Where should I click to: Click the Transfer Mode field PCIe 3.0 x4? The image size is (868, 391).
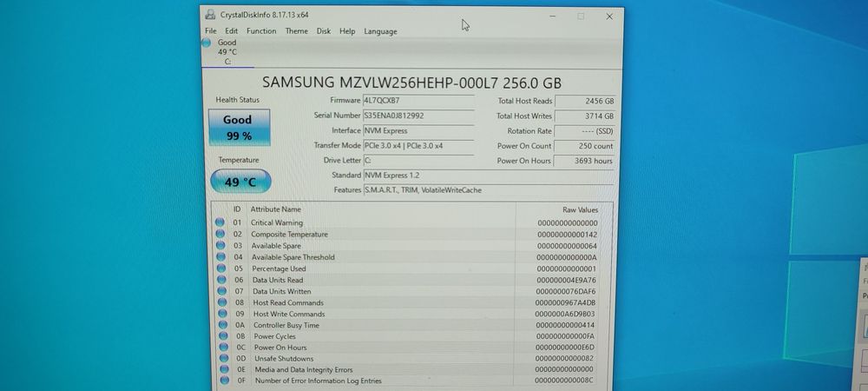(418, 146)
